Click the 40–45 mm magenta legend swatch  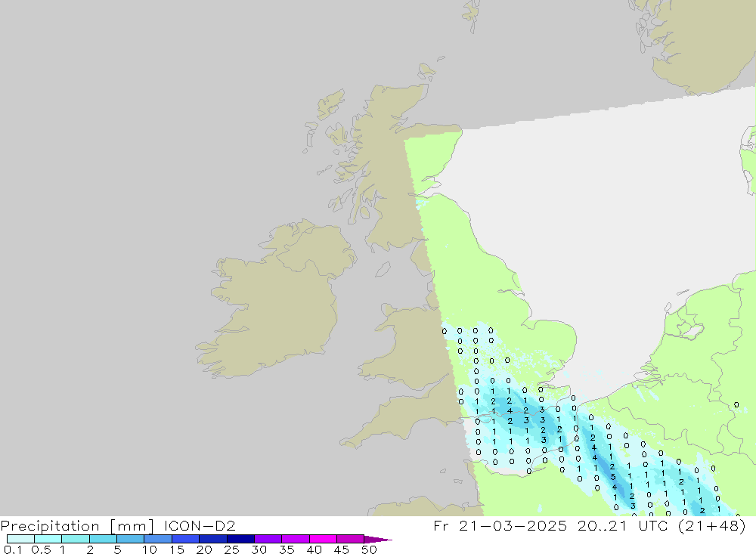click(x=323, y=539)
